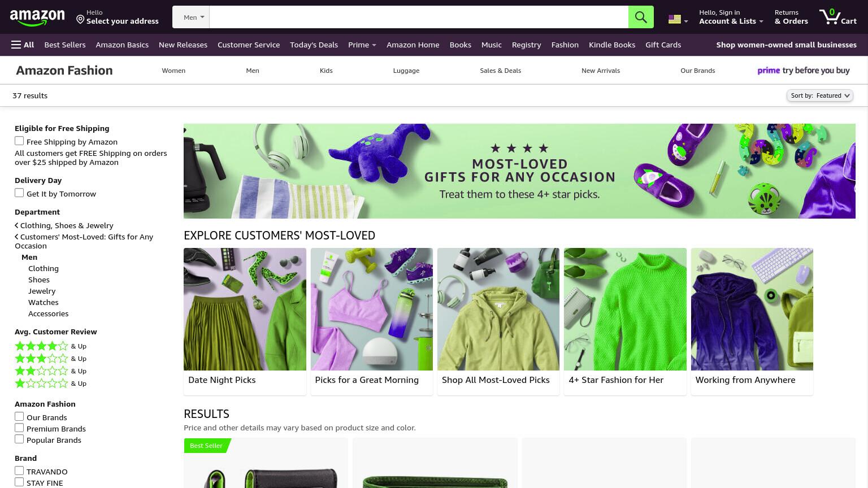Click the search magnifier button
Screen dimensions: 868x488
click(x=641, y=17)
